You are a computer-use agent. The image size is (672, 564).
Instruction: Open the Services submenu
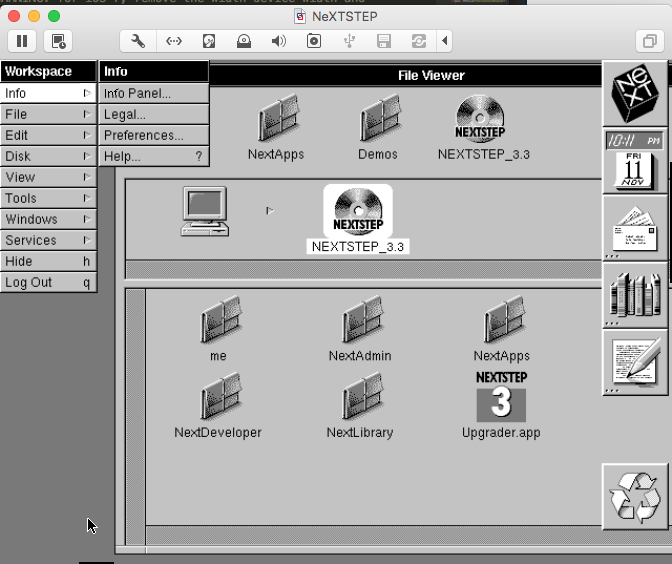point(48,240)
